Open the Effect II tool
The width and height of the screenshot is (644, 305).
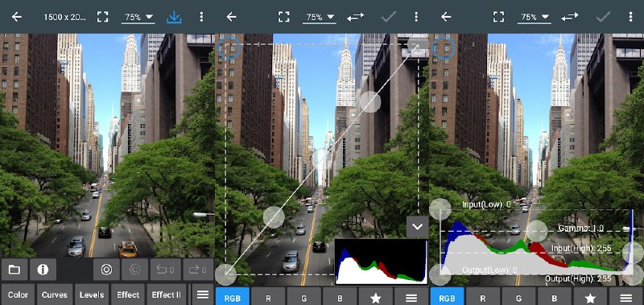[x=167, y=295]
